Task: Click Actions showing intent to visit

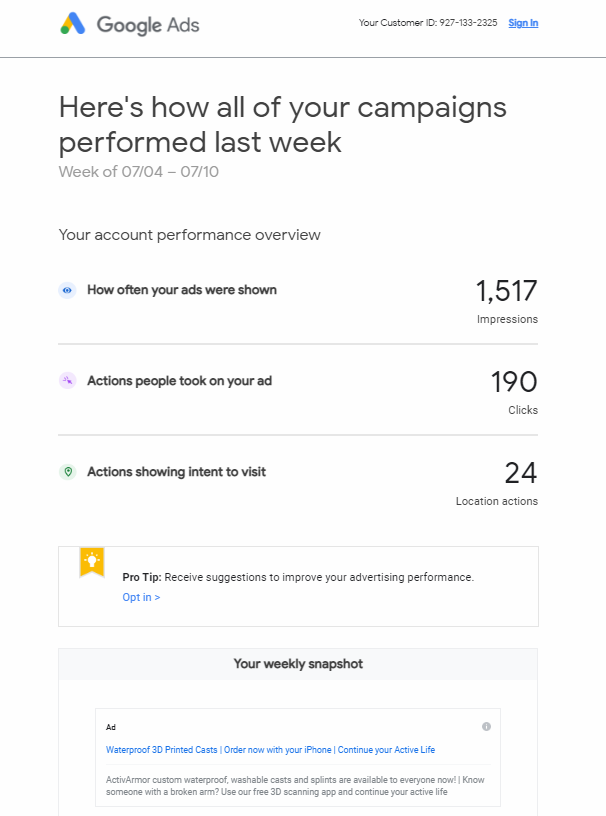Action: [176, 472]
